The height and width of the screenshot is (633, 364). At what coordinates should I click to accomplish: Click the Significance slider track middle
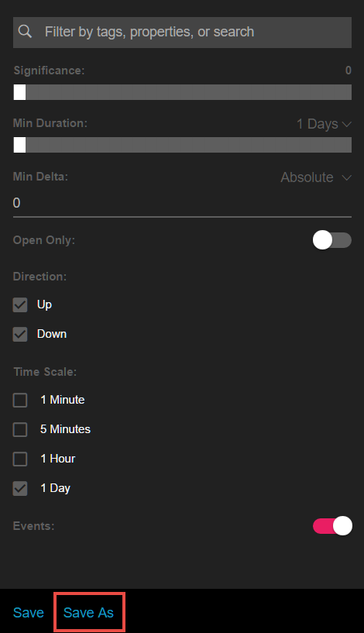tap(183, 92)
